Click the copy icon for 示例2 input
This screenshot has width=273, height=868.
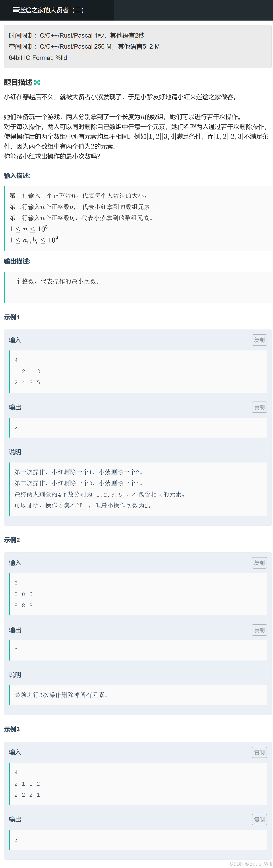coord(259,563)
